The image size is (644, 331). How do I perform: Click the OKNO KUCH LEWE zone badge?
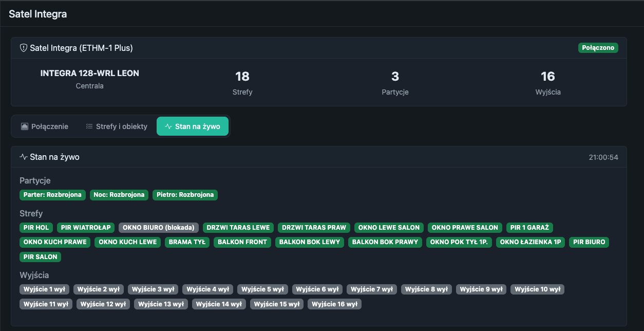(128, 242)
